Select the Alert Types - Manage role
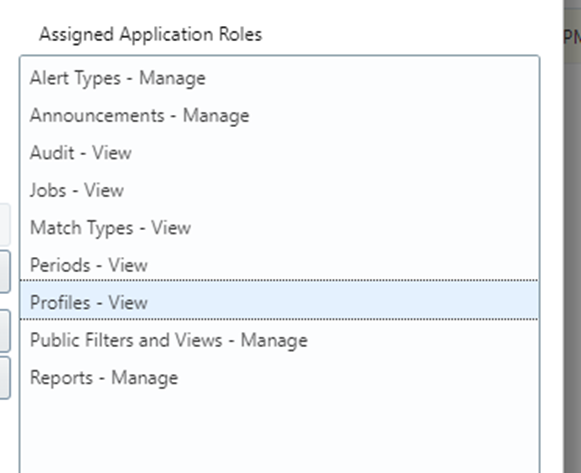This screenshot has width=581, height=473. (x=279, y=78)
